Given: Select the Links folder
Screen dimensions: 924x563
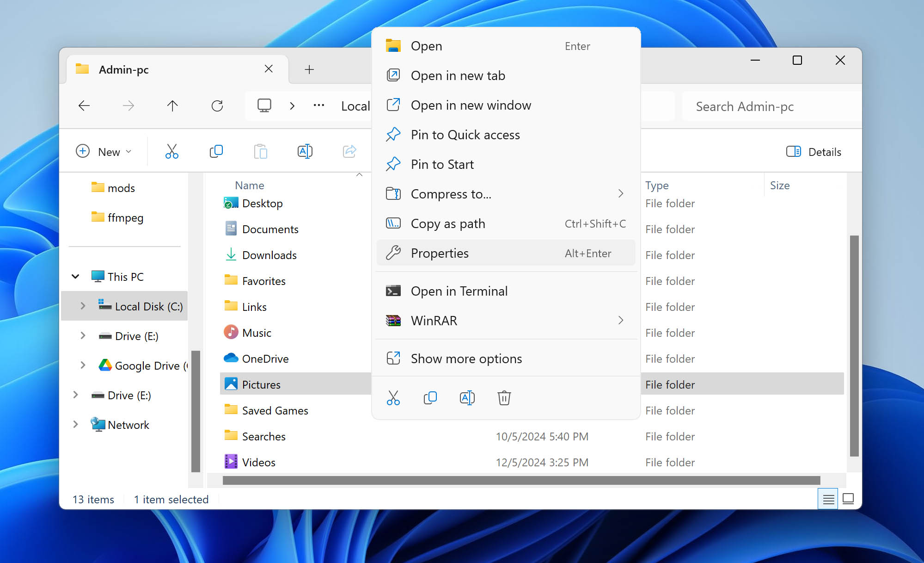Looking at the screenshot, I should coord(245,307).
